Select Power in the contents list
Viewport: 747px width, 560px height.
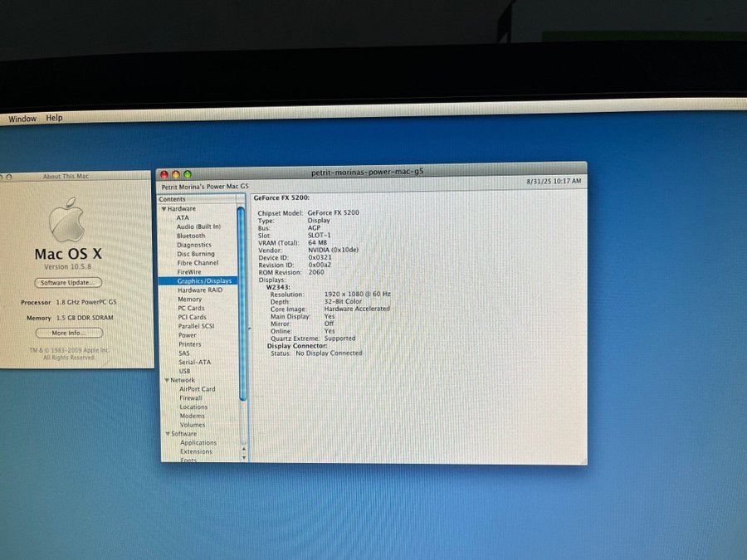click(188, 335)
